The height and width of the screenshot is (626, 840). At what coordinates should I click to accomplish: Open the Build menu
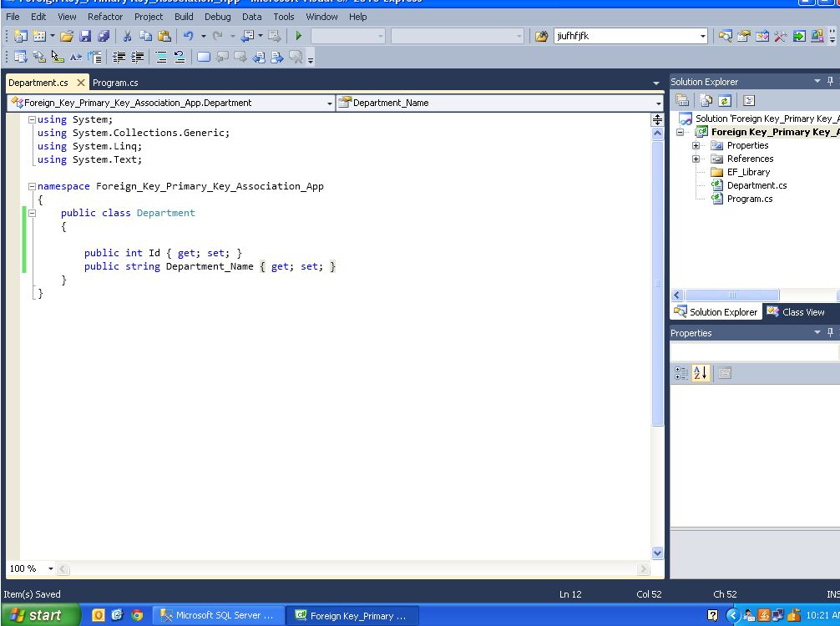(184, 17)
